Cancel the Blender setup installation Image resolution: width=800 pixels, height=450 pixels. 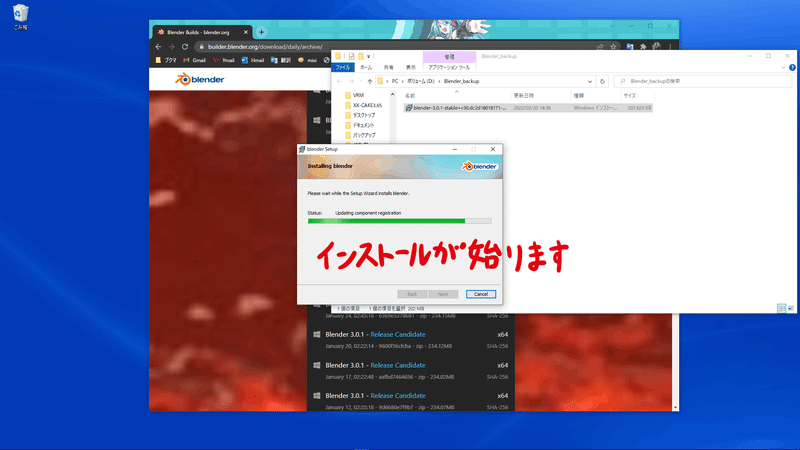(481, 294)
